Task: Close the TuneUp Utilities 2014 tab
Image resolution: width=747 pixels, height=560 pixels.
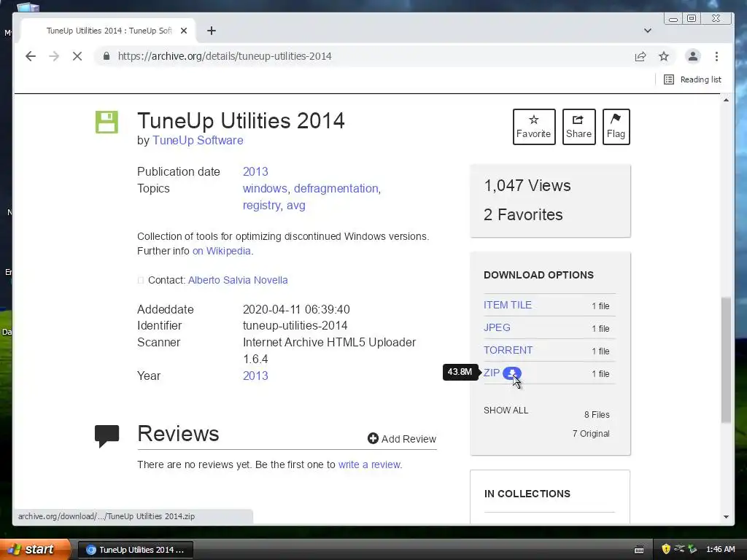Action: point(184,31)
